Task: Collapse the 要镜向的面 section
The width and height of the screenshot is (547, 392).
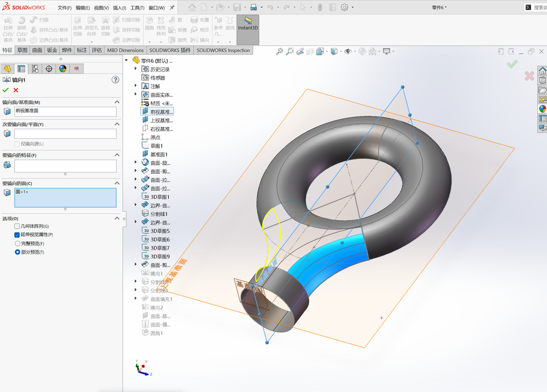Action: point(117,183)
